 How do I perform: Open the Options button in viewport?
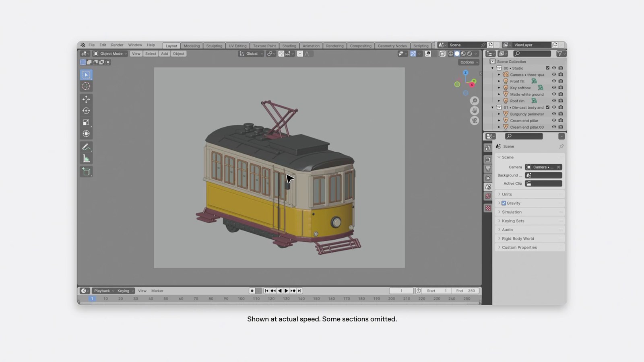click(469, 62)
